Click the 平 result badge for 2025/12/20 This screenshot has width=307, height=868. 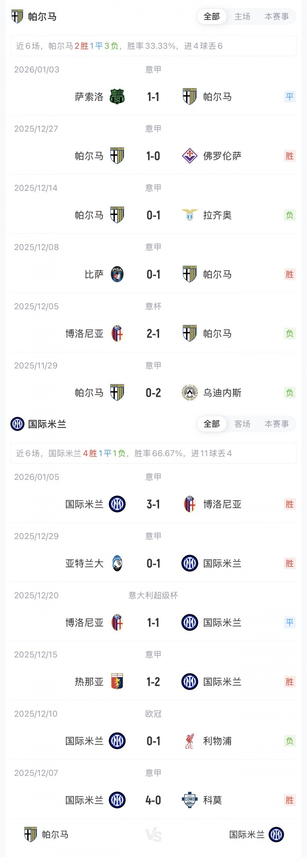click(x=290, y=622)
